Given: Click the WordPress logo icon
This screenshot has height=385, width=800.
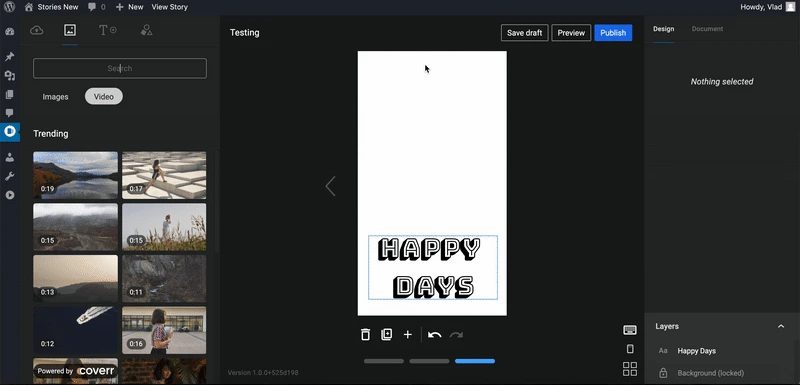Looking at the screenshot, I should [10, 7].
